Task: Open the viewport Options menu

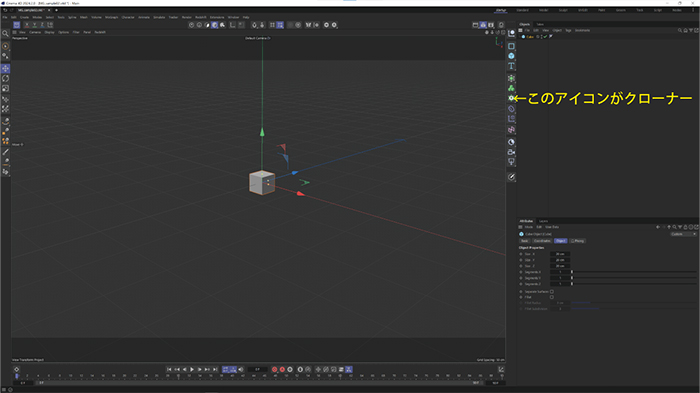Action: click(x=63, y=32)
